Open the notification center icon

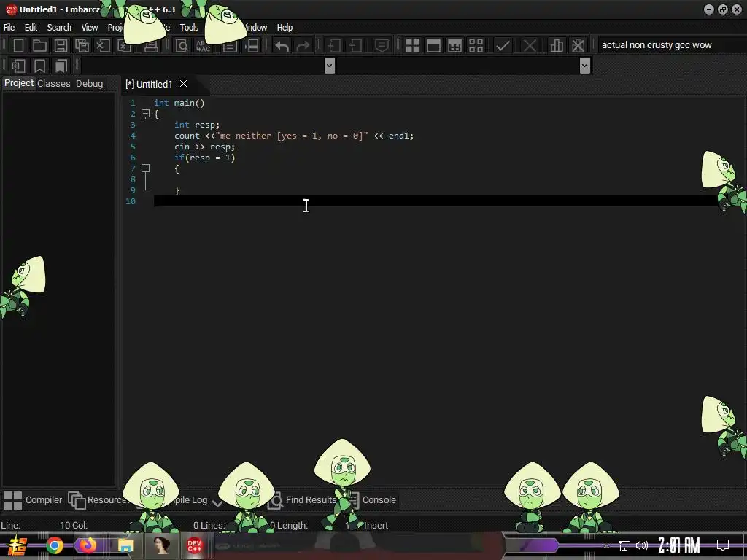[723, 545]
